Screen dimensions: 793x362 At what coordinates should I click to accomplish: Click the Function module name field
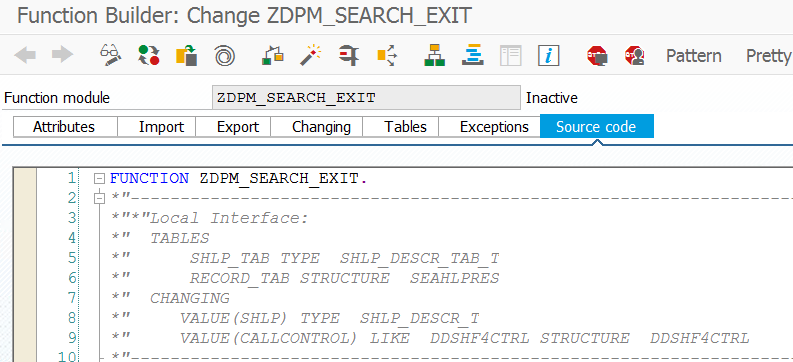click(x=366, y=98)
